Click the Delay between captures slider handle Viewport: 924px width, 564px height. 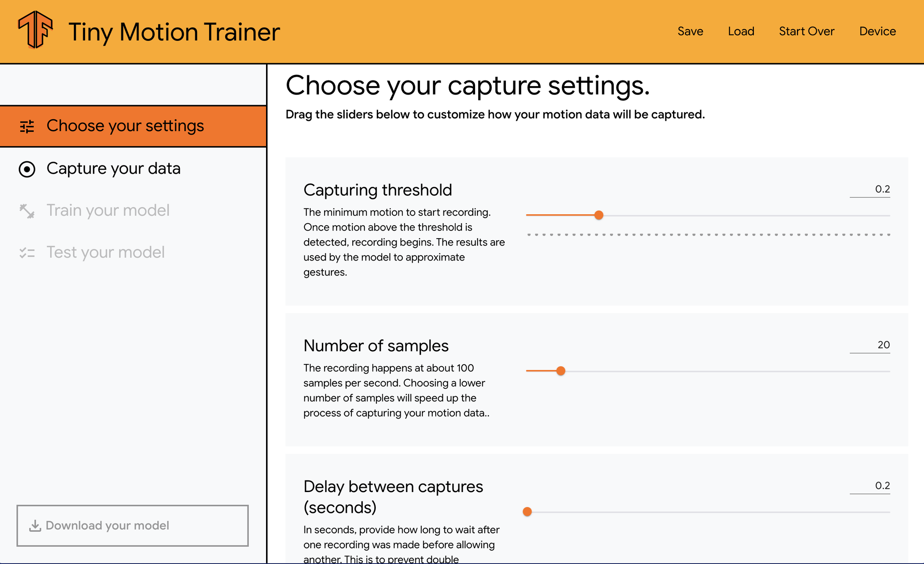[x=527, y=512]
